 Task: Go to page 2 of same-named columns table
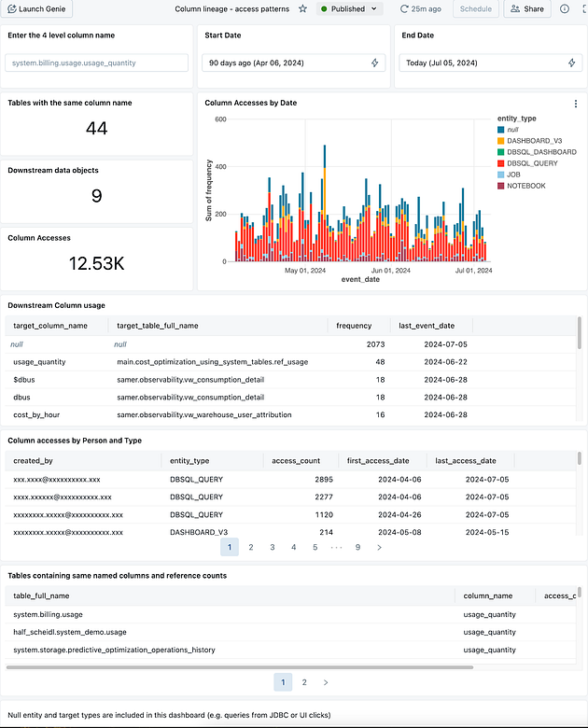point(304,682)
